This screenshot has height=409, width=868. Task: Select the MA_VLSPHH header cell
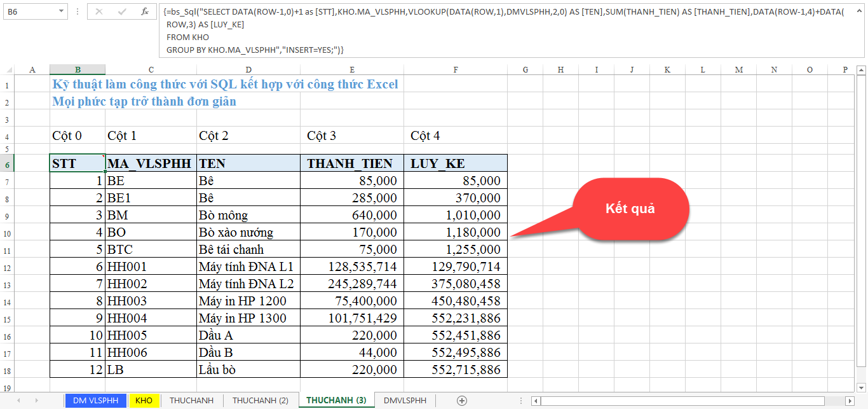[x=151, y=163]
